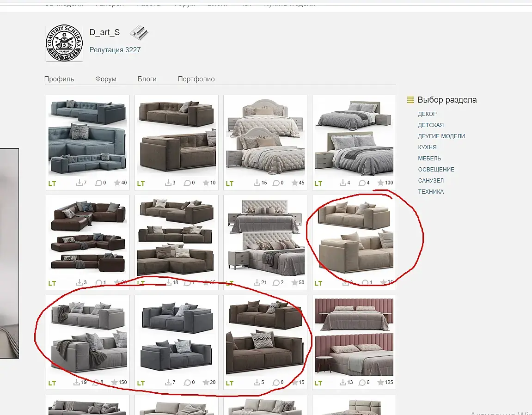Open the blue sectional sofa model thumbnail
532x415 pixels.
tap(88, 137)
